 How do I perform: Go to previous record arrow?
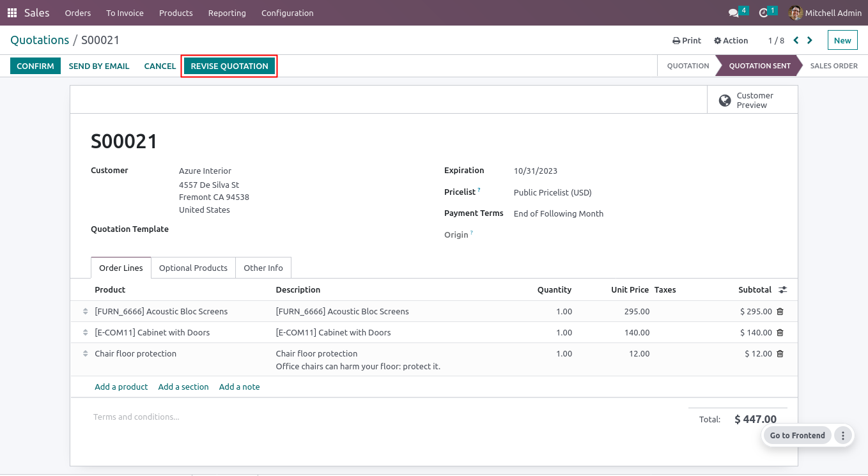[796, 40]
